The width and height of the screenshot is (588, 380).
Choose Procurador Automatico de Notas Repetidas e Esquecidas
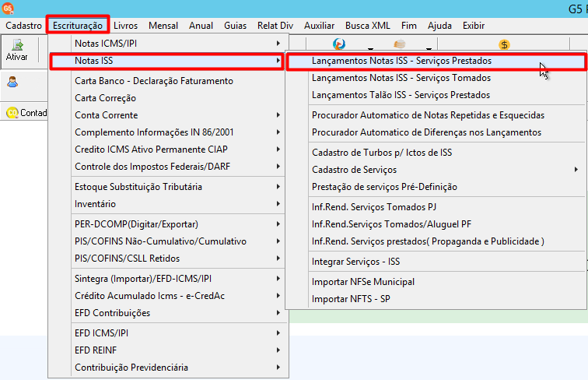436,115
